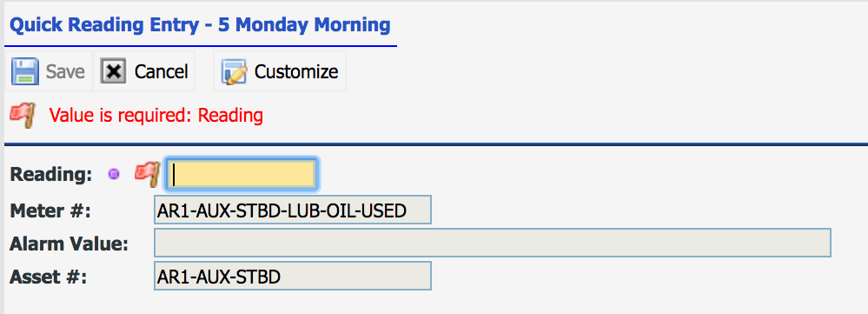The width and height of the screenshot is (868, 314).
Task: Click dark blue divider line under error
Action: [x=436, y=144]
